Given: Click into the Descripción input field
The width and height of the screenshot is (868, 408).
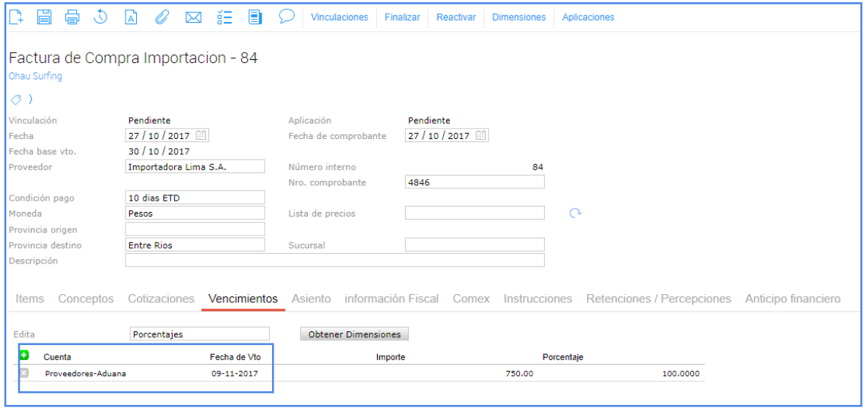Looking at the screenshot, I should pyautogui.click(x=335, y=260).
